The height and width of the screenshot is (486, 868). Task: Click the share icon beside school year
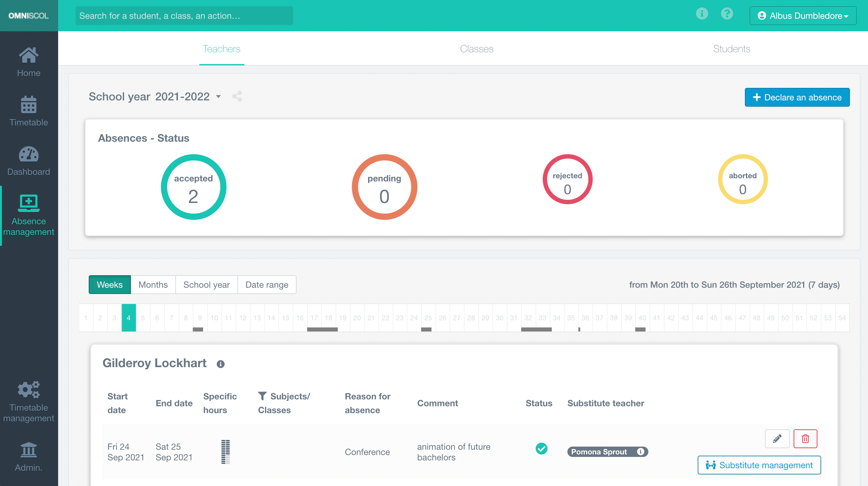pyautogui.click(x=237, y=96)
